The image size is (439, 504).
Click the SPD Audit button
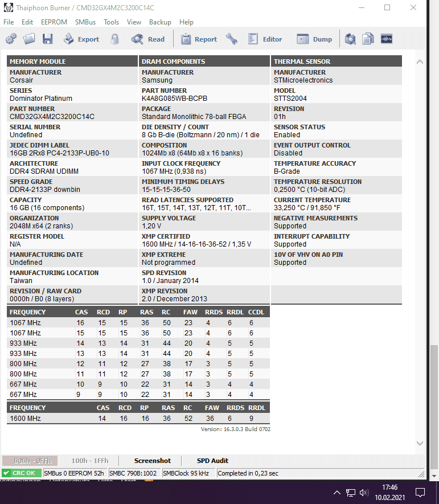coord(213,461)
